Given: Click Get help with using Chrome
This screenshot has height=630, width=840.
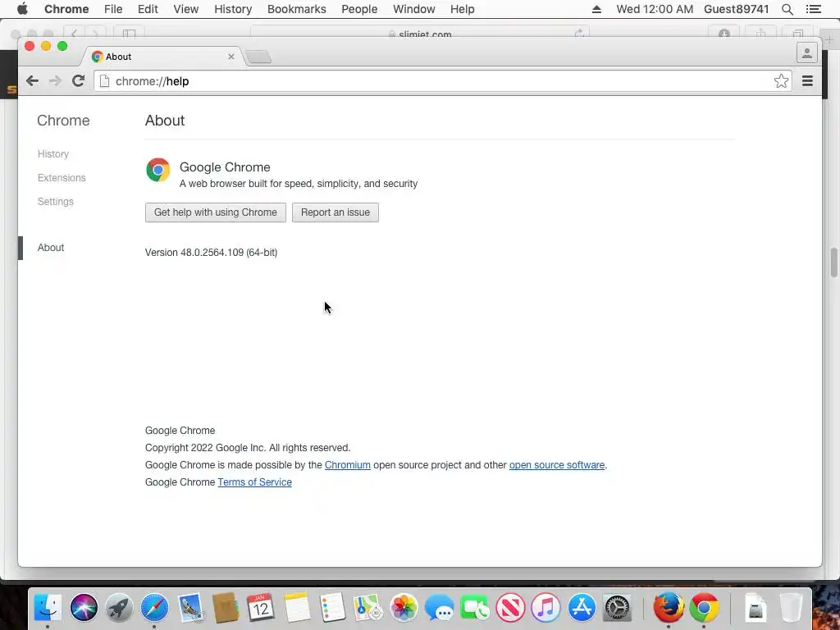Looking at the screenshot, I should (x=216, y=212).
